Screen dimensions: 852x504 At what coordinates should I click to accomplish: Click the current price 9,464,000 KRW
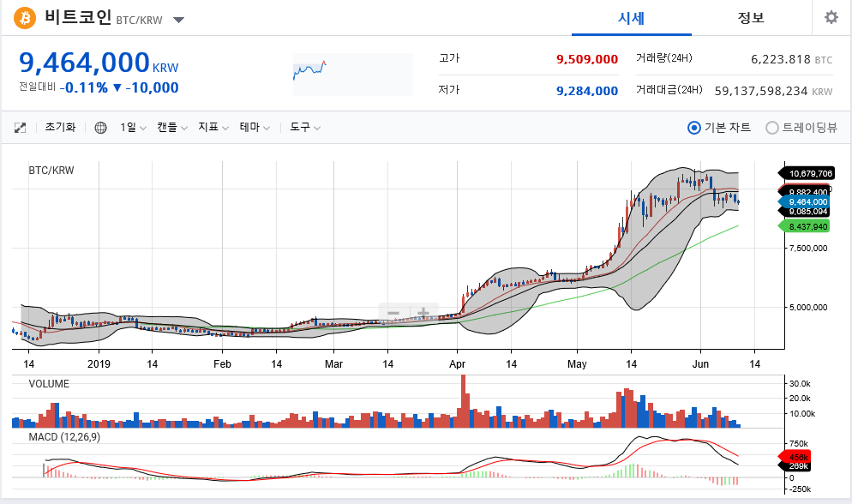[x=99, y=63]
